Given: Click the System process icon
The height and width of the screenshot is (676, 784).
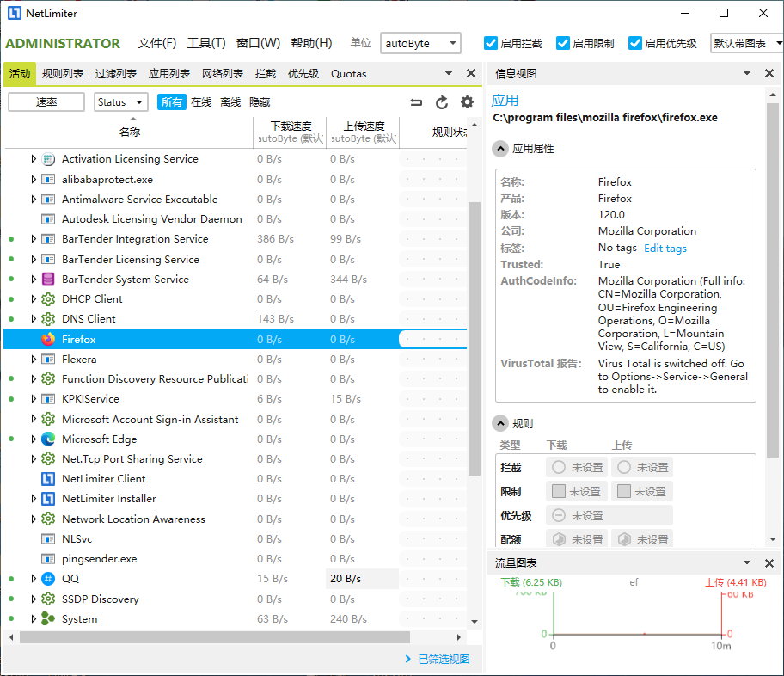Looking at the screenshot, I should pyautogui.click(x=48, y=619).
